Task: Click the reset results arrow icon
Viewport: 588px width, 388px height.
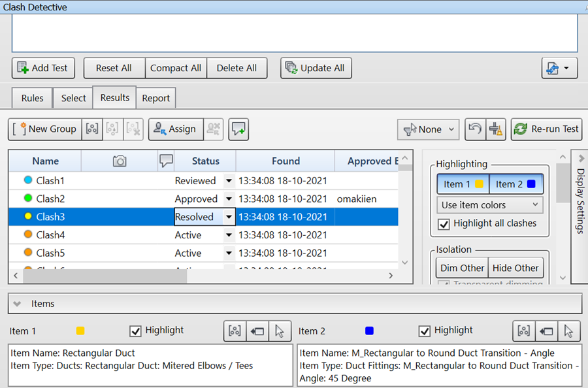Action: pos(475,129)
